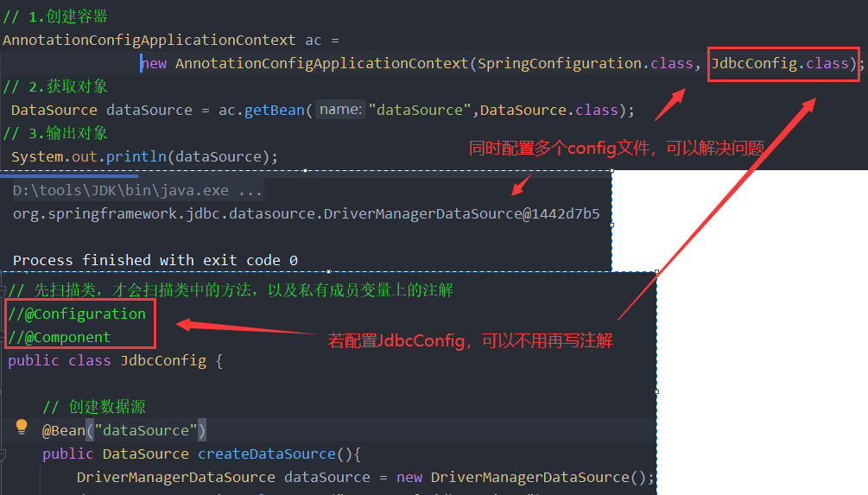Click 'SpringConfiguration.class' constructor argument

pos(585,64)
